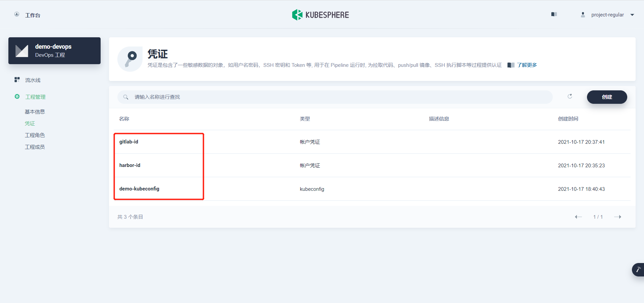The image size is (644, 303).
Task: Click the pipelines grid icon
Action: 17,80
